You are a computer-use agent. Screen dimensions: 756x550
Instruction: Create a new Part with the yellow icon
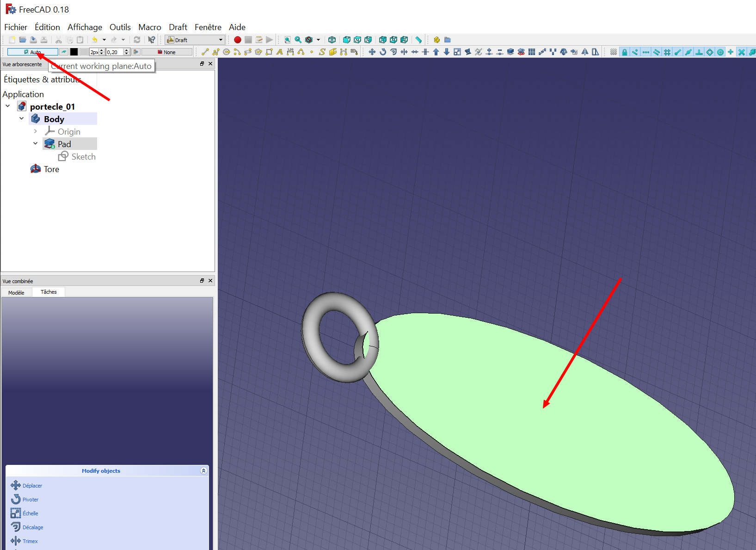coord(436,40)
